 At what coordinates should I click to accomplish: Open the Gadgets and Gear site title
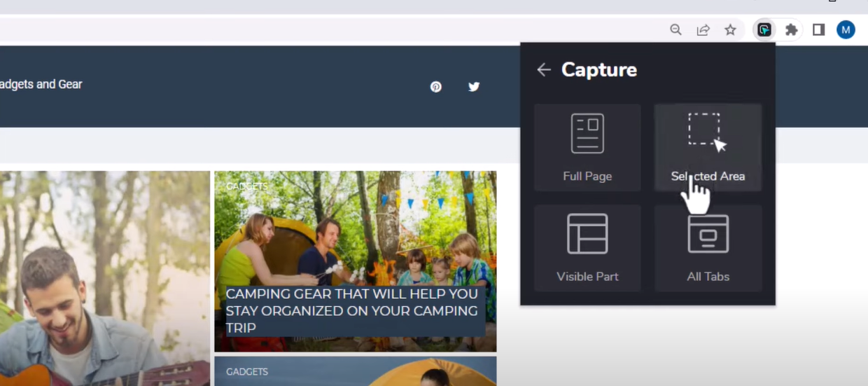[x=41, y=84]
